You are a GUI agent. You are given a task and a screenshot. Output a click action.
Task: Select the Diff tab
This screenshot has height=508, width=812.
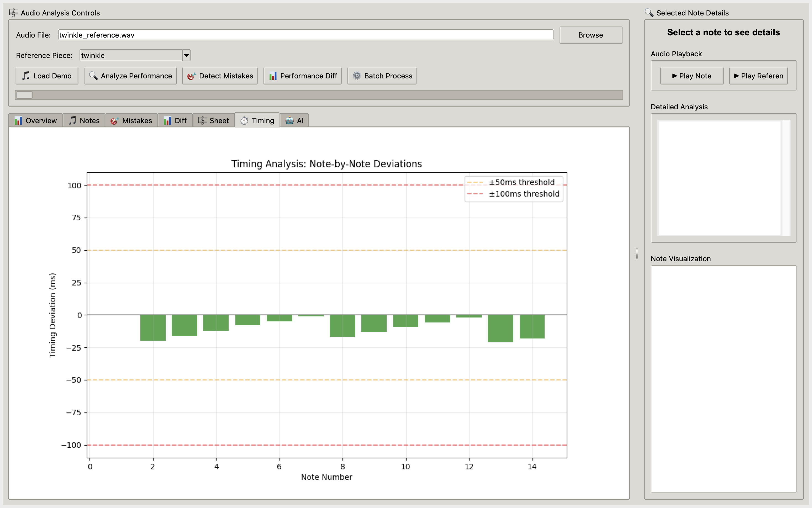coord(175,120)
